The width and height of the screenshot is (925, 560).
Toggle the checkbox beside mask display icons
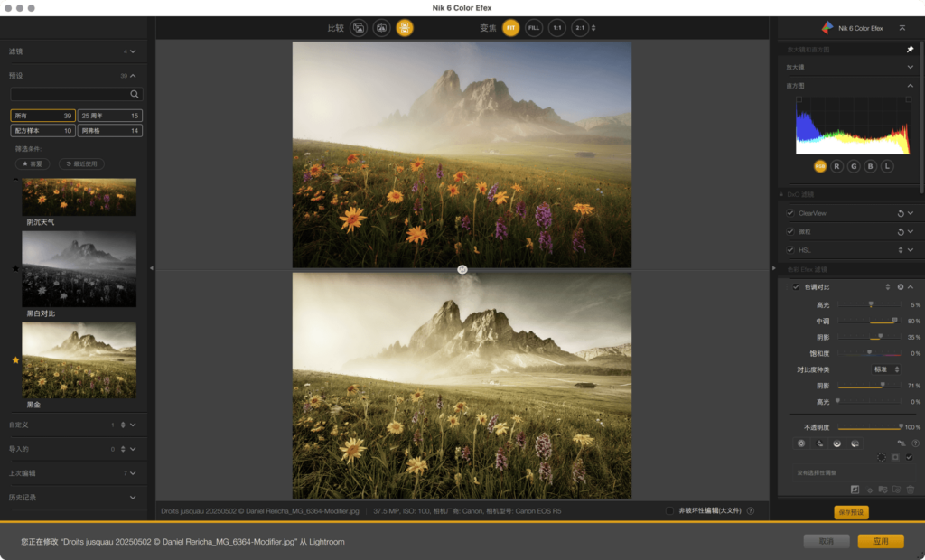tap(909, 457)
